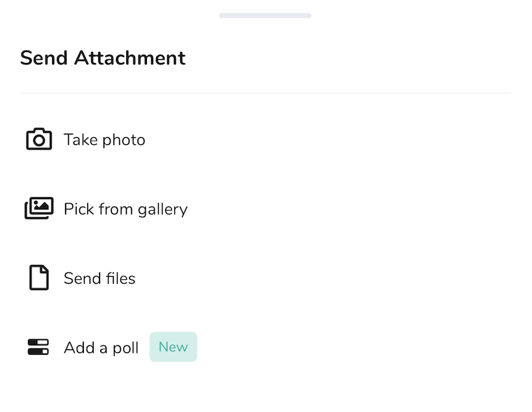Tap the upper bar of the poll icon

click(x=38, y=342)
